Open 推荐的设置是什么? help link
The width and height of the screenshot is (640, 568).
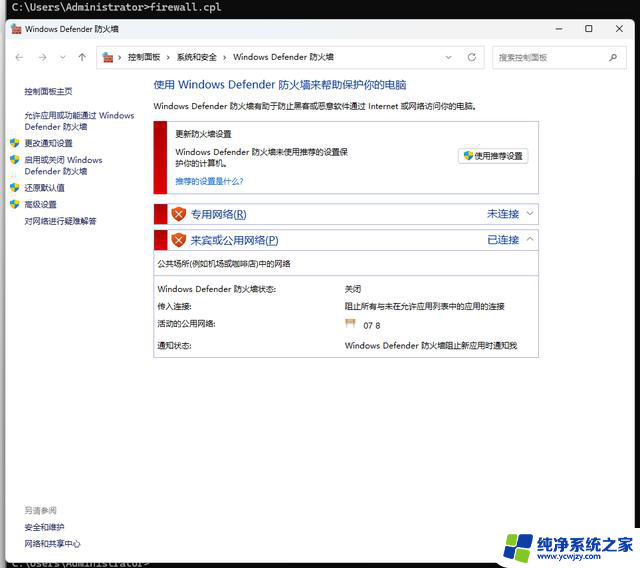(209, 181)
